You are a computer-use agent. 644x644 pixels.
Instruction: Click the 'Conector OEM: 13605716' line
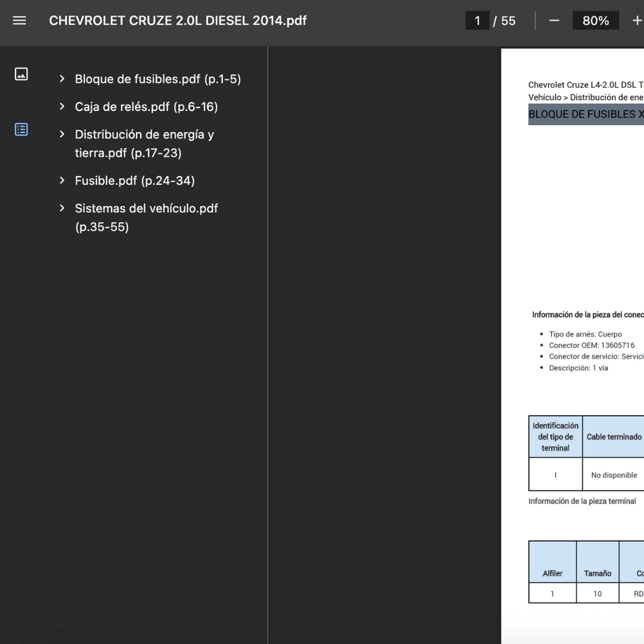pyautogui.click(x=592, y=345)
